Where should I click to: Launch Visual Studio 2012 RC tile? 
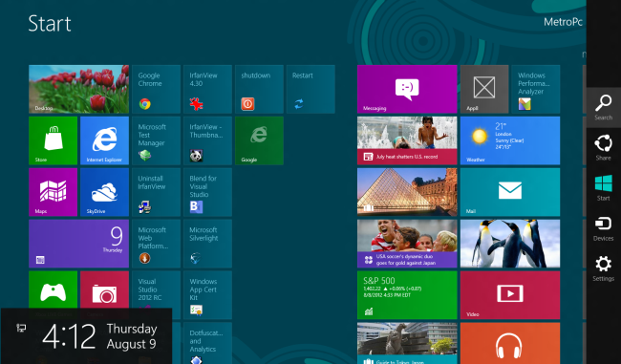click(156, 289)
